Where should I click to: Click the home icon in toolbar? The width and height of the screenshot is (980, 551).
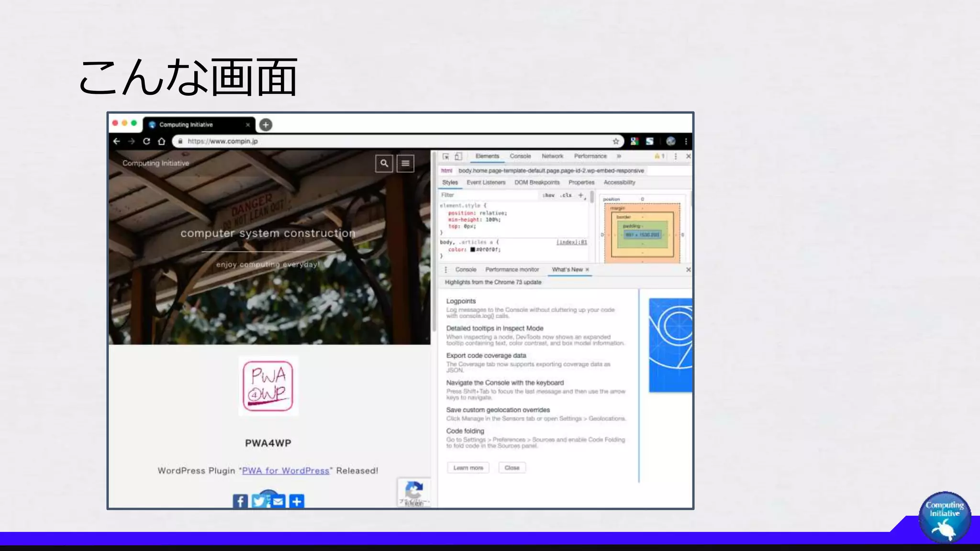coord(162,141)
